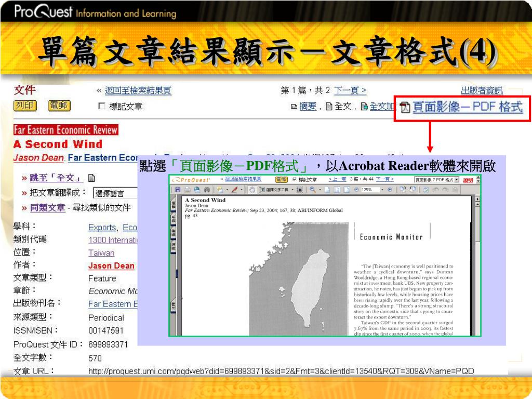Click the save disk icon in PDF toolbar
The image size is (532, 399).
pos(177,190)
